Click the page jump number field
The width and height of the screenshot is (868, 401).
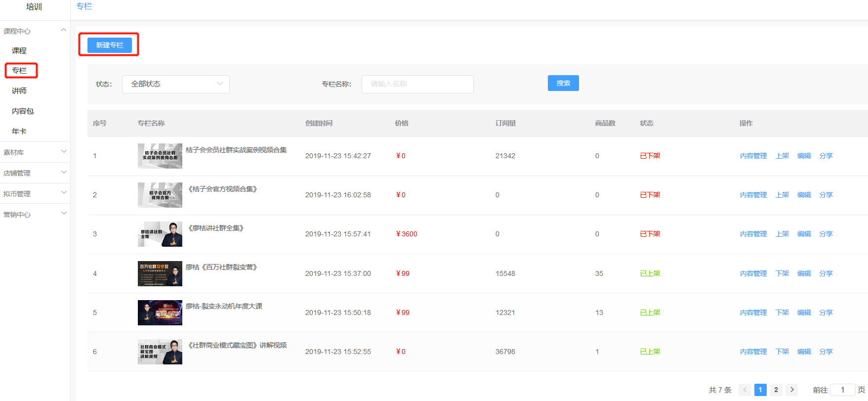(x=842, y=390)
